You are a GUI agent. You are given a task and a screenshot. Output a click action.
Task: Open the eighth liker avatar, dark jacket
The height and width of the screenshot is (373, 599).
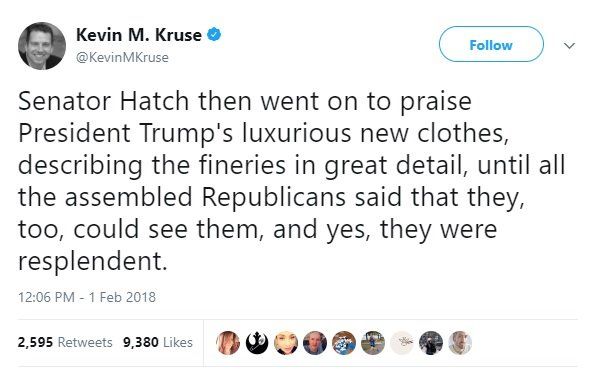pos(431,343)
